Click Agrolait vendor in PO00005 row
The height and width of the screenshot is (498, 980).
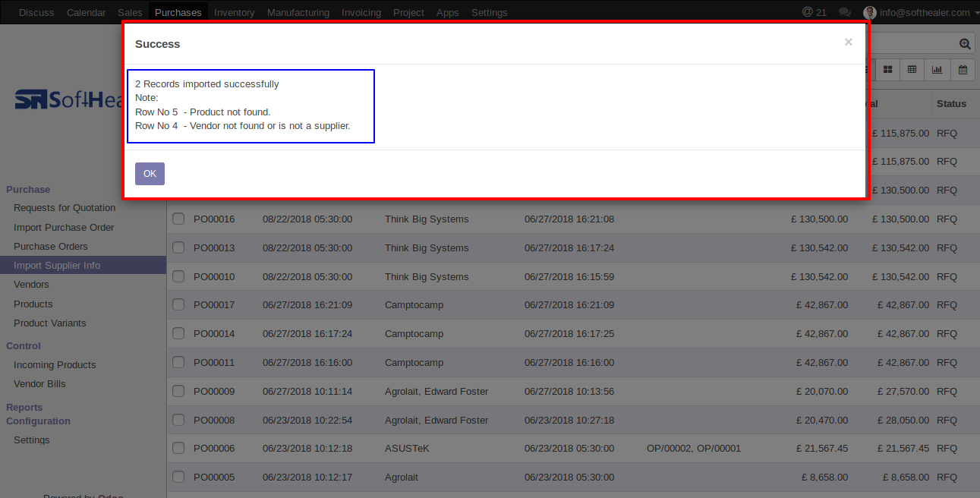pos(402,478)
